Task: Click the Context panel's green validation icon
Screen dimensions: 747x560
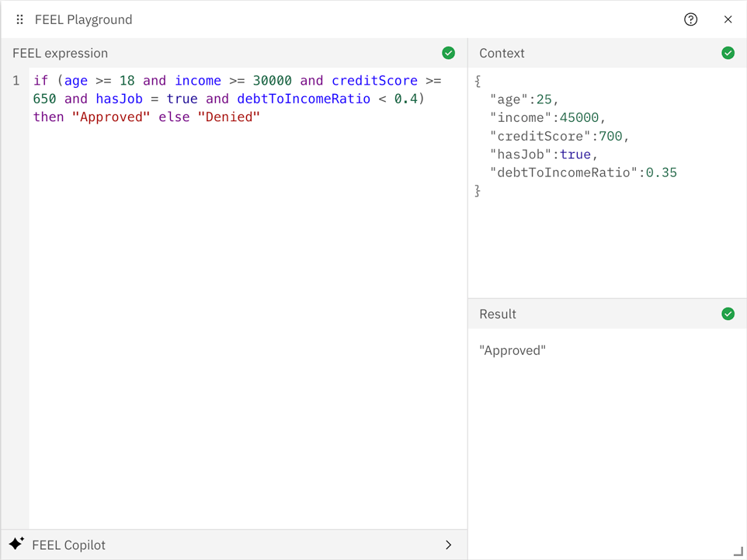Action: 728,53
